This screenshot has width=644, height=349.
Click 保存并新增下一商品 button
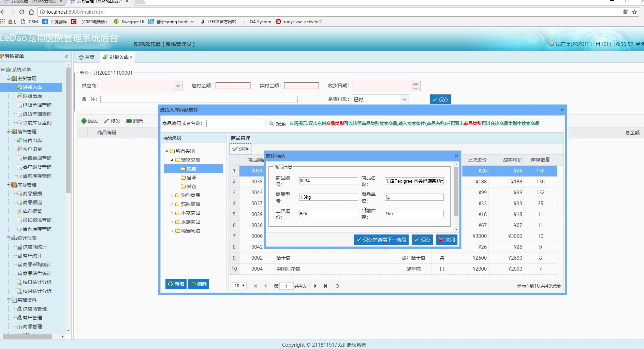pos(381,240)
